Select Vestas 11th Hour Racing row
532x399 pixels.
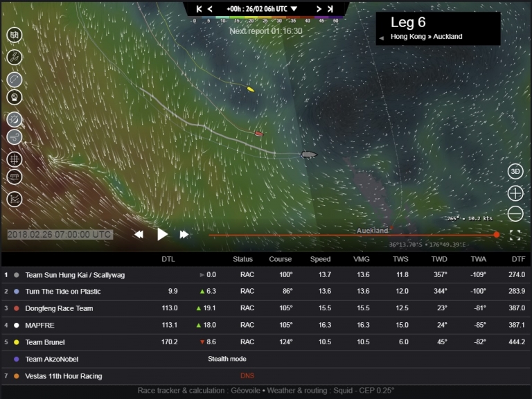[266, 376]
